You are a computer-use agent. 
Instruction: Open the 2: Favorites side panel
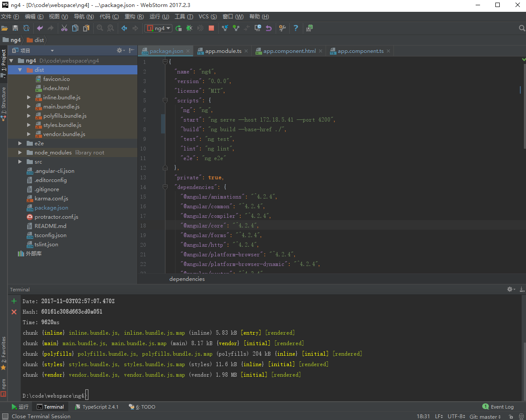4,353
